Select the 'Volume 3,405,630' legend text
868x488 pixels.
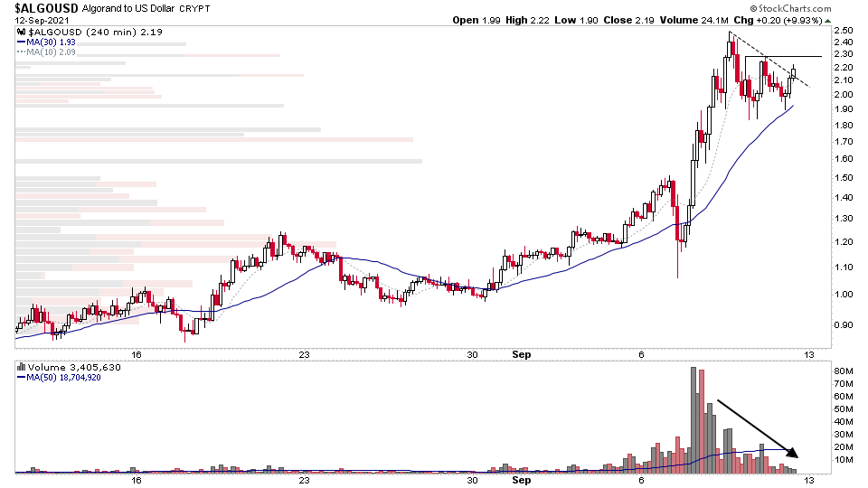tap(74, 368)
